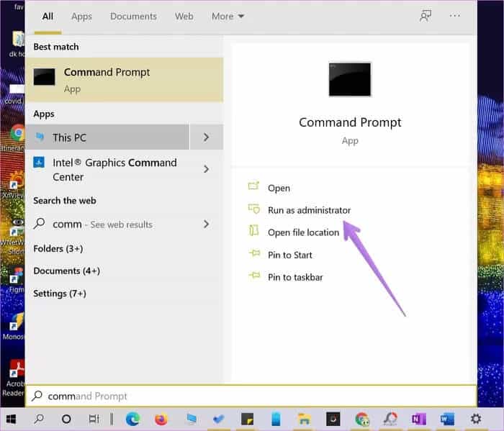Image resolution: width=504 pixels, height=431 pixels.
Task: Click Run as administrator
Action: coord(309,210)
